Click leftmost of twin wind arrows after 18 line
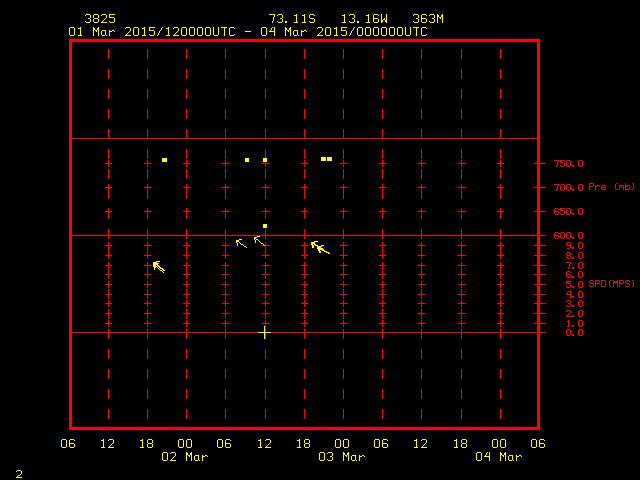 point(316,246)
